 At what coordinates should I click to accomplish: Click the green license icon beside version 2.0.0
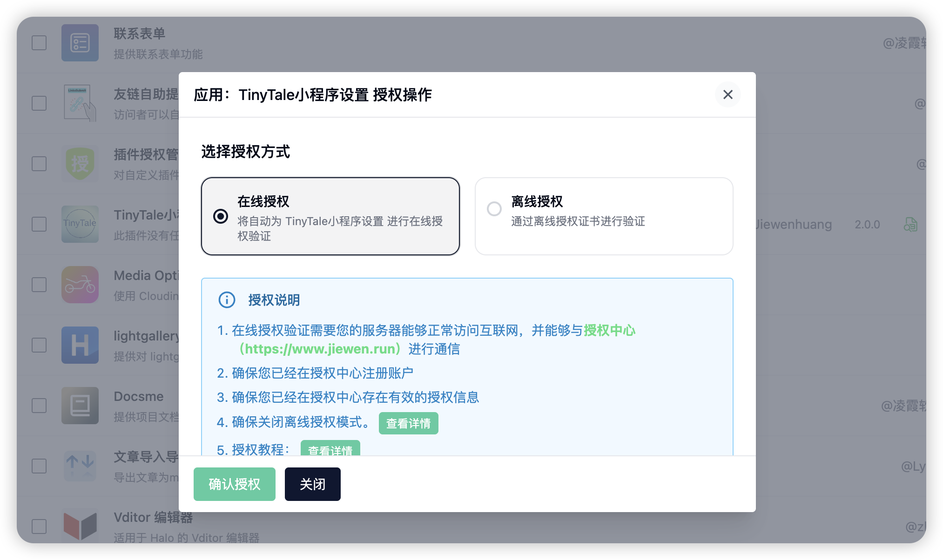coord(910,225)
